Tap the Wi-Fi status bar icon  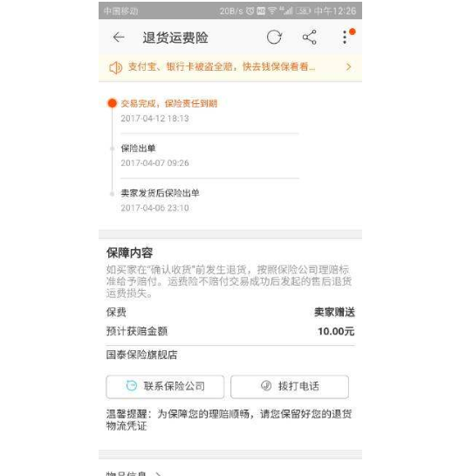272,11
